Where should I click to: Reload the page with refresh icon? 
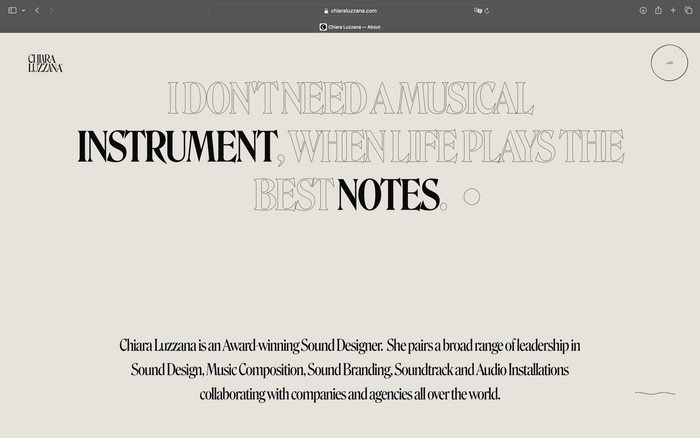[x=487, y=11]
